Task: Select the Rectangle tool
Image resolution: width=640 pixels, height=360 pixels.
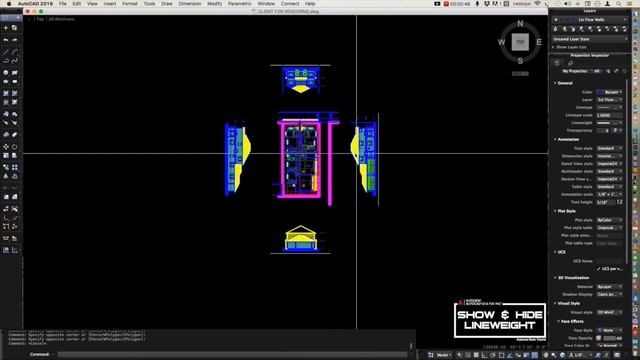Action: coord(15,82)
